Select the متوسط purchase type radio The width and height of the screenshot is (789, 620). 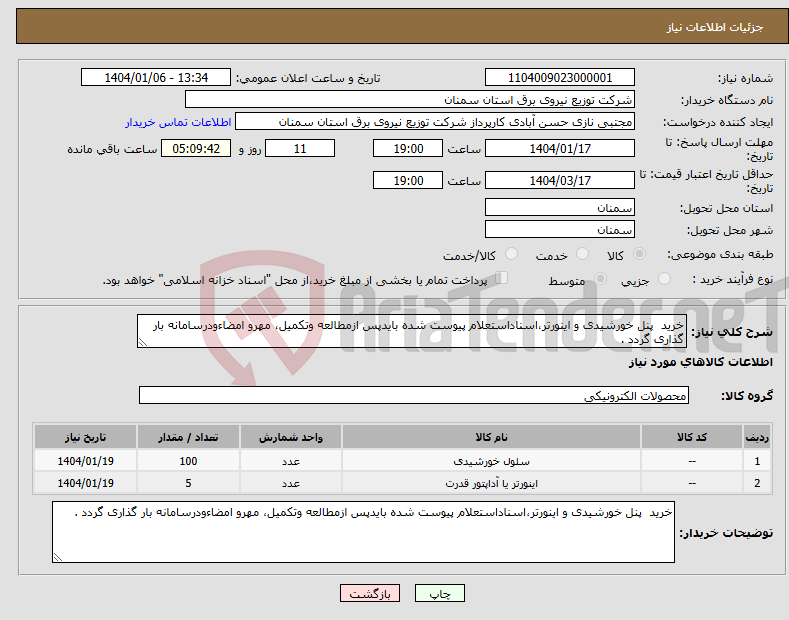[x=600, y=279]
